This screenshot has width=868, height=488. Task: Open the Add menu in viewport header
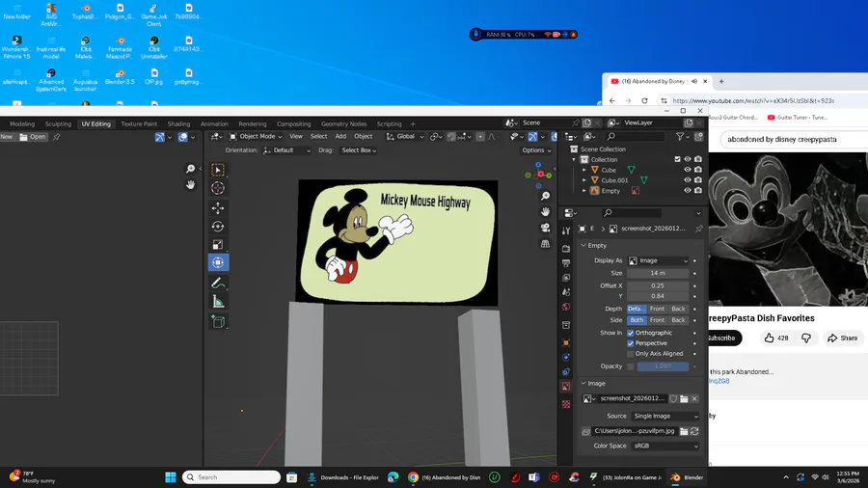[340, 137]
